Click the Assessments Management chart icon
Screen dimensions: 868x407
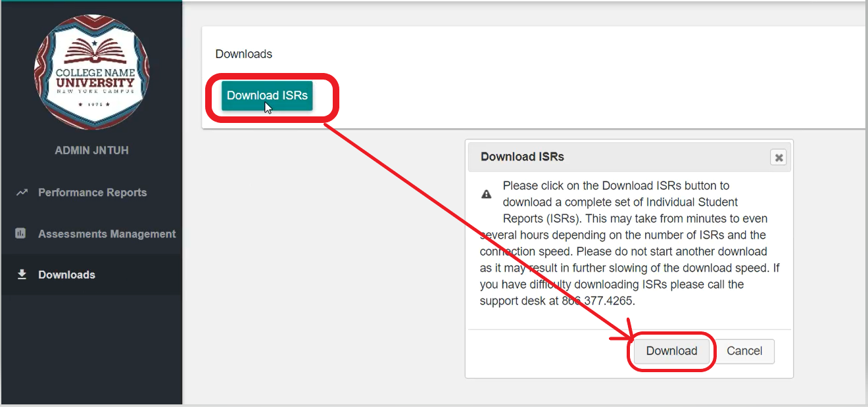[20, 233]
